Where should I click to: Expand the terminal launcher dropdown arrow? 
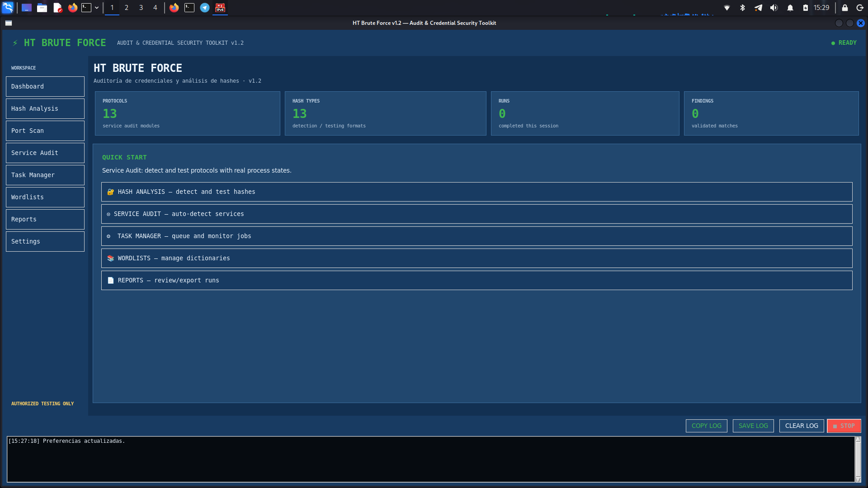(97, 8)
